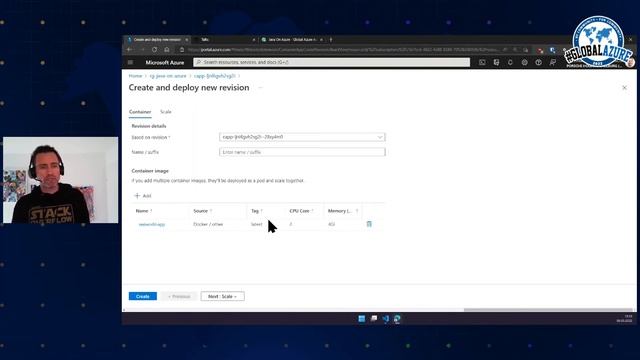This screenshot has width=640, height=360.
Task: Click the 'Next : Scale' button
Action: point(222,296)
